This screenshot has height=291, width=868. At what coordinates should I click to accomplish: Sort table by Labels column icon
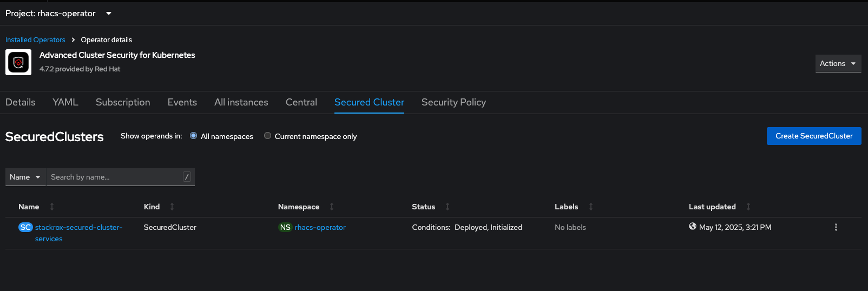(591, 207)
